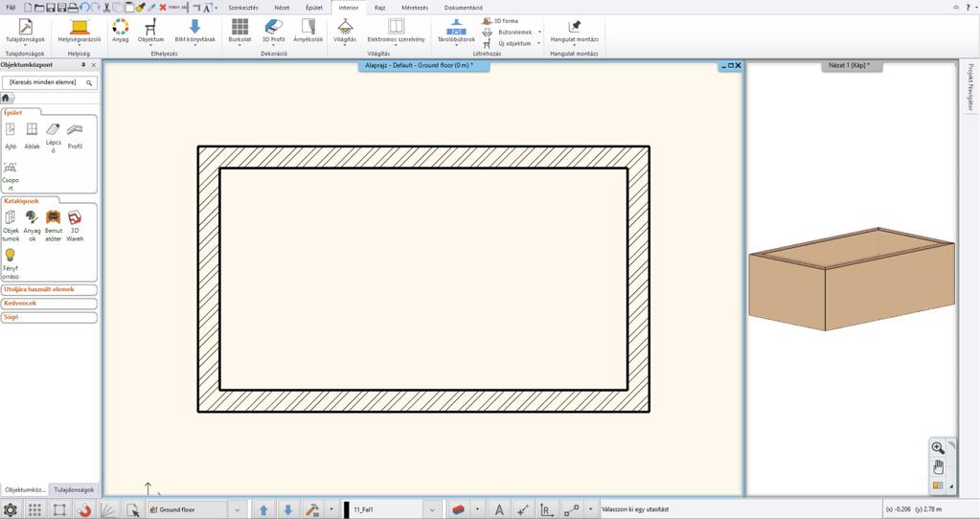
Task: Open Hangulat montázs moodboard tool
Action: pos(575,32)
